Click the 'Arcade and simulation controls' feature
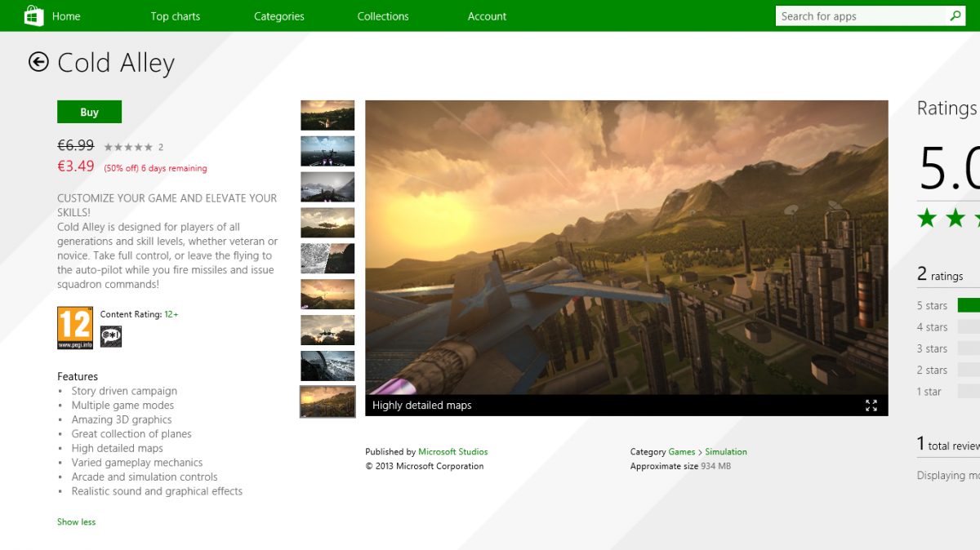This screenshot has height=550, width=980. tap(145, 477)
